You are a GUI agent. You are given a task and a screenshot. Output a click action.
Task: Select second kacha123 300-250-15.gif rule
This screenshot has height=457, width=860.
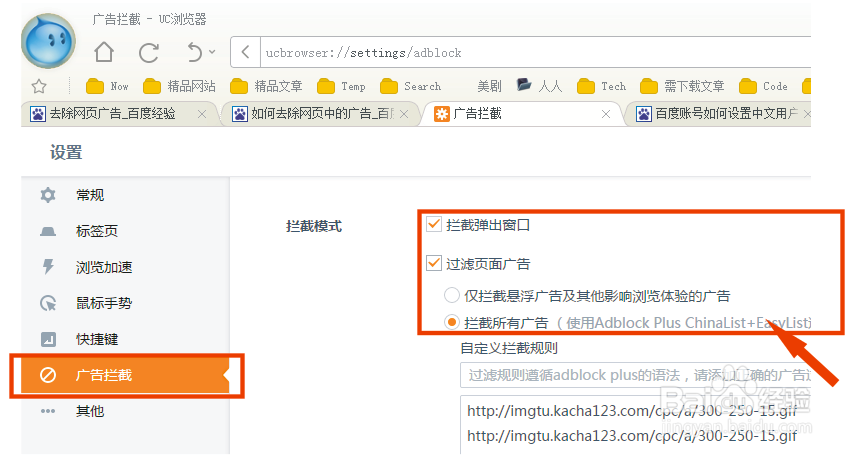pos(632,436)
